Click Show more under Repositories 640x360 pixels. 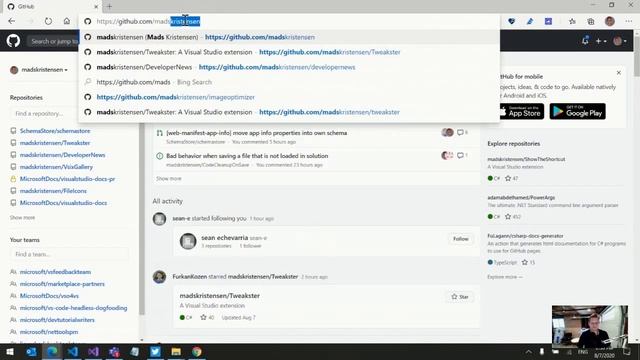22,218
